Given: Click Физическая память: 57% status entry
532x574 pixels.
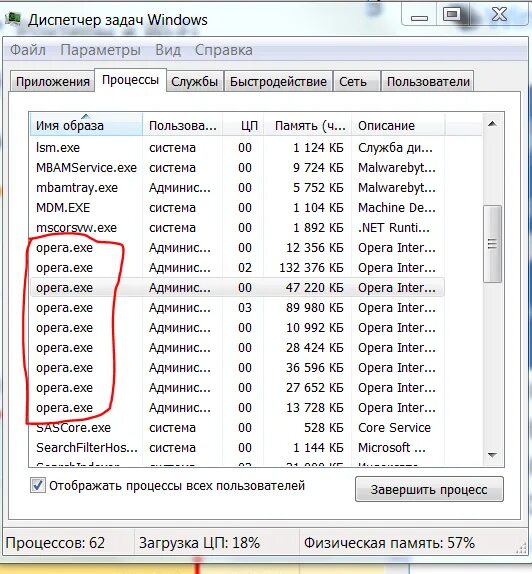Looking at the screenshot, I should click(390, 543).
